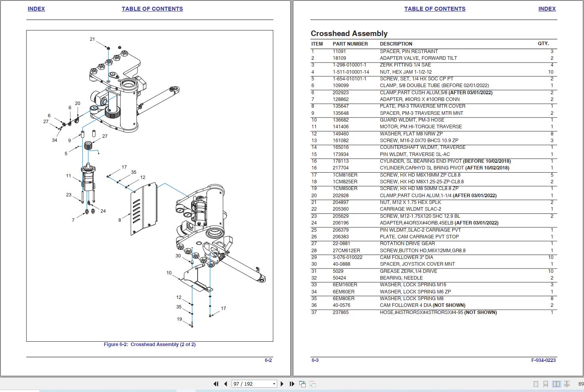This screenshot has height=392, width=584.
Task: Go to the next page
Action: 282,384
